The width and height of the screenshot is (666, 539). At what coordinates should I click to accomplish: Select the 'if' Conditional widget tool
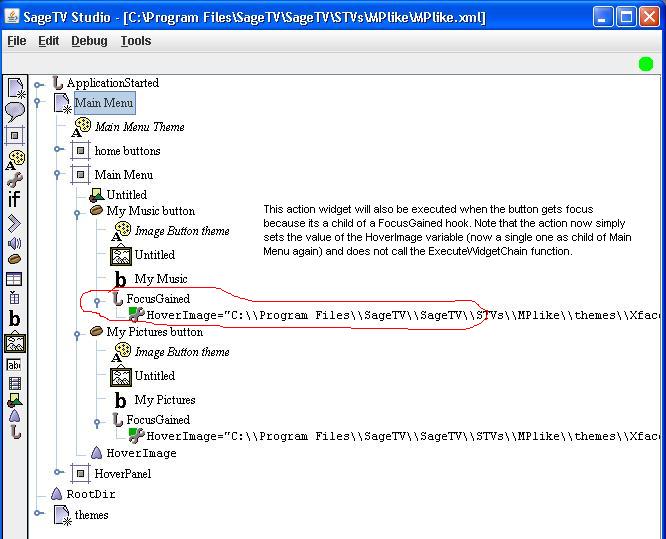coord(14,200)
